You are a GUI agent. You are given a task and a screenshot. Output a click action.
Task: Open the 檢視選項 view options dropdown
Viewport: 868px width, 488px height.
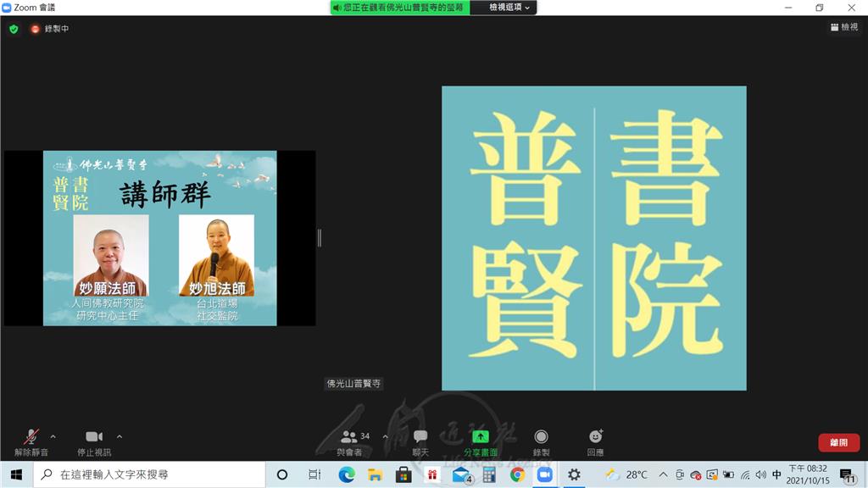pyautogui.click(x=509, y=7)
